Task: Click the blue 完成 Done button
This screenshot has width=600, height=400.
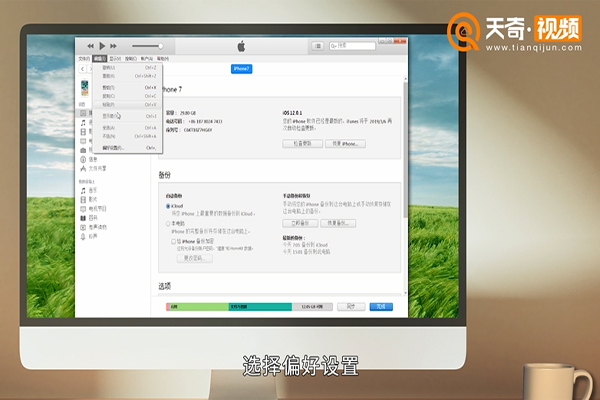Action: point(381,307)
